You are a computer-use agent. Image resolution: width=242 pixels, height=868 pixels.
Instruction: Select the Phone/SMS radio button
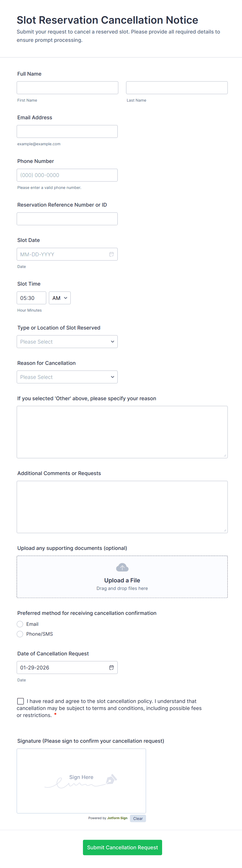(20, 634)
